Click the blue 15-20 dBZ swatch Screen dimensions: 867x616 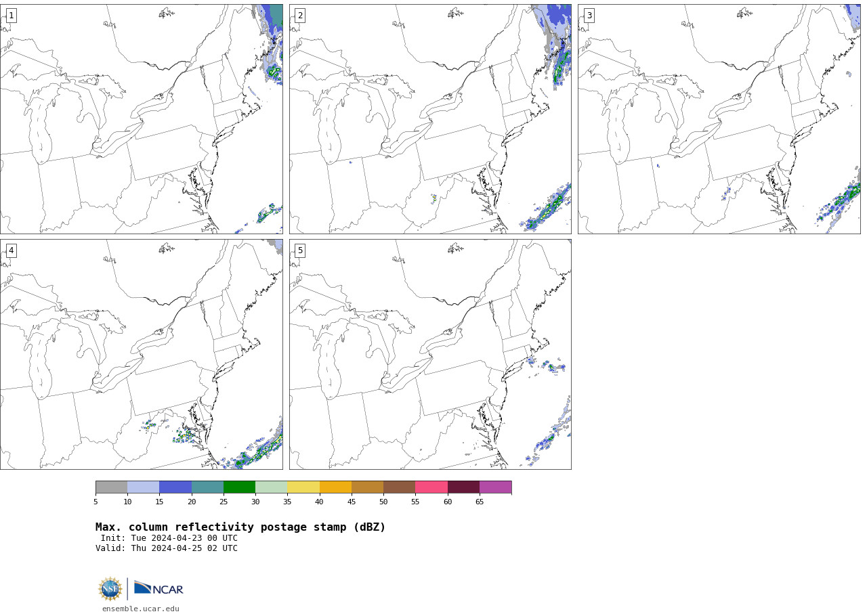[x=175, y=487]
